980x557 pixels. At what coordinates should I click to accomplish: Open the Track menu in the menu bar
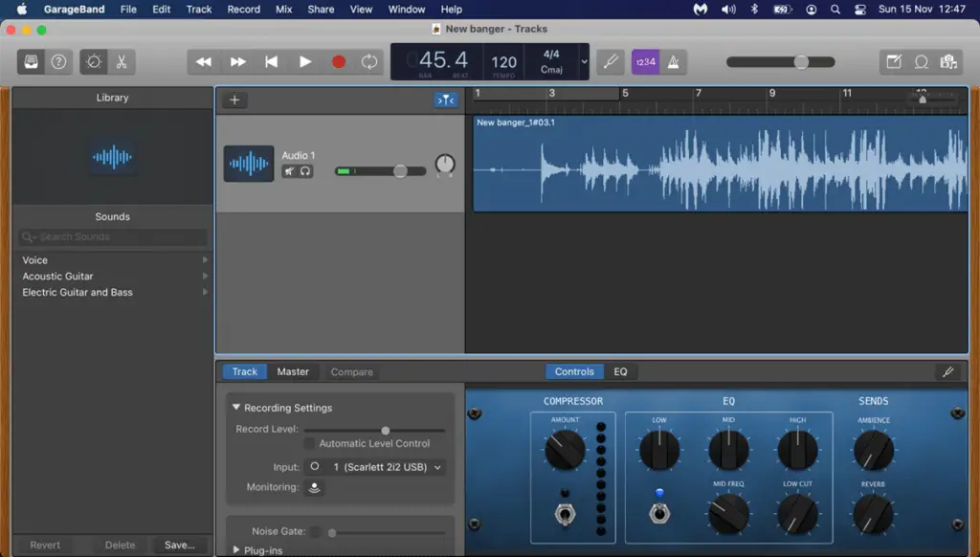(199, 10)
